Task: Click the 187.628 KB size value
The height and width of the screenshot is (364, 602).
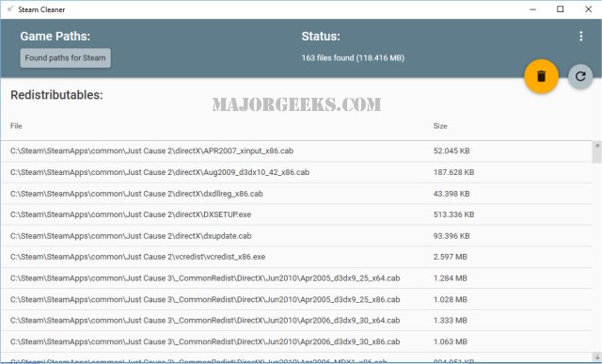Action: (453, 172)
